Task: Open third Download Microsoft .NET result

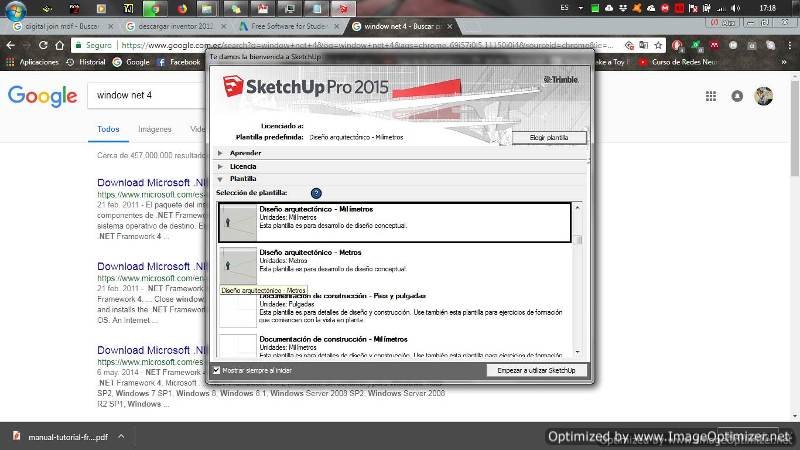Action: point(151,350)
